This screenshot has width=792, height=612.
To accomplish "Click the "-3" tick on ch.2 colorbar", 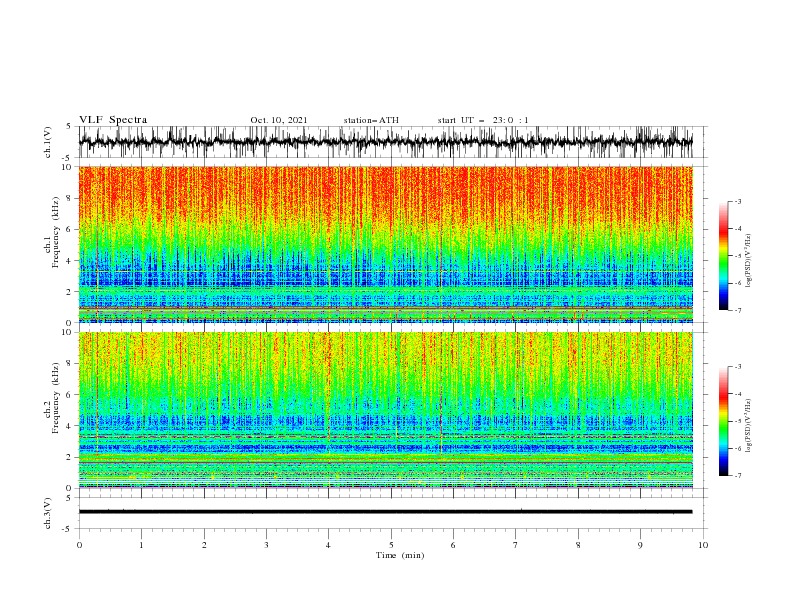I will click(x=737, y=367).
